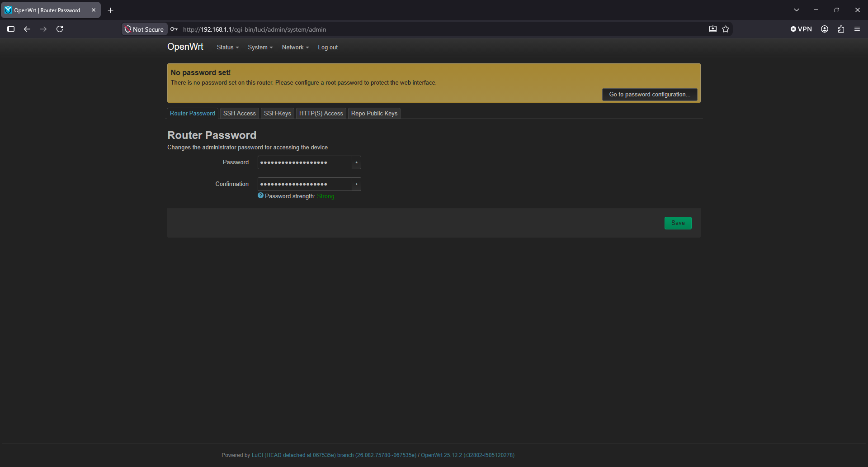This screenshot has width=868, height=467.
Task: Focus the Confirmation input field
Action: click(x=305, y=184)
